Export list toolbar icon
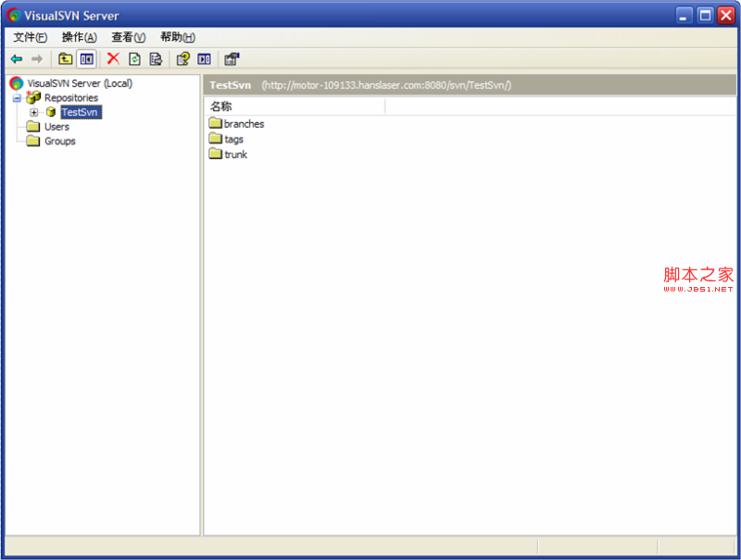This screenshot has width=741, height=560. click(156, 59)
